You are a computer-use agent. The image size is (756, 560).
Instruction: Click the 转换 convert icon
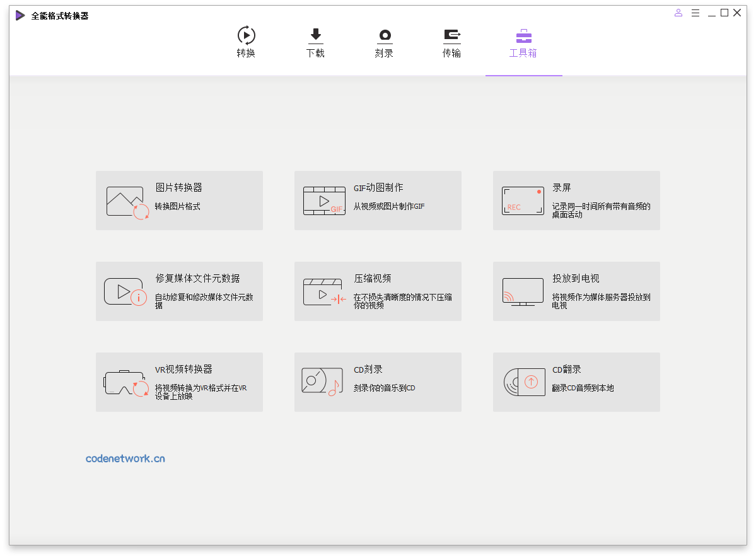click(245, 35)
